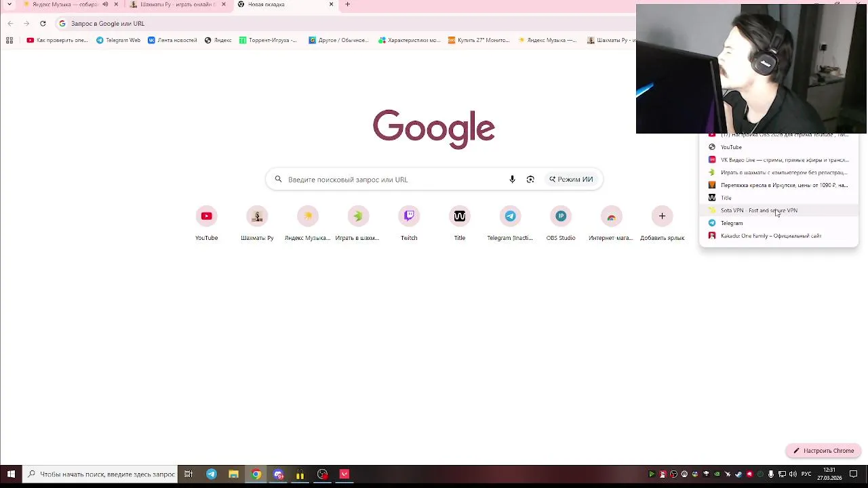Open the OBS Studio shortcut tile
Image resolution: width=868 pixels, height=488 pixels.
coord(561,224)
